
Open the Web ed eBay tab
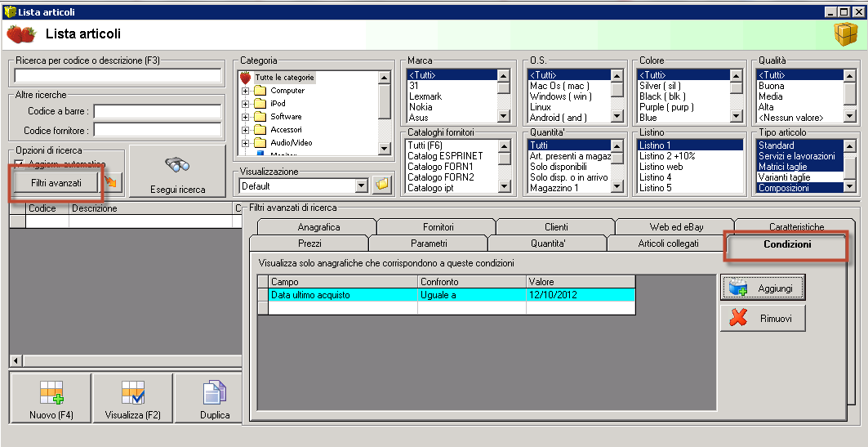click(675, 227)
